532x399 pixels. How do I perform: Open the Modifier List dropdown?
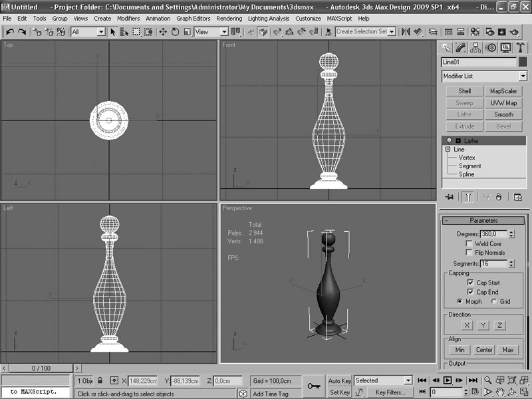pyautogui.click(x=523, y=76)
